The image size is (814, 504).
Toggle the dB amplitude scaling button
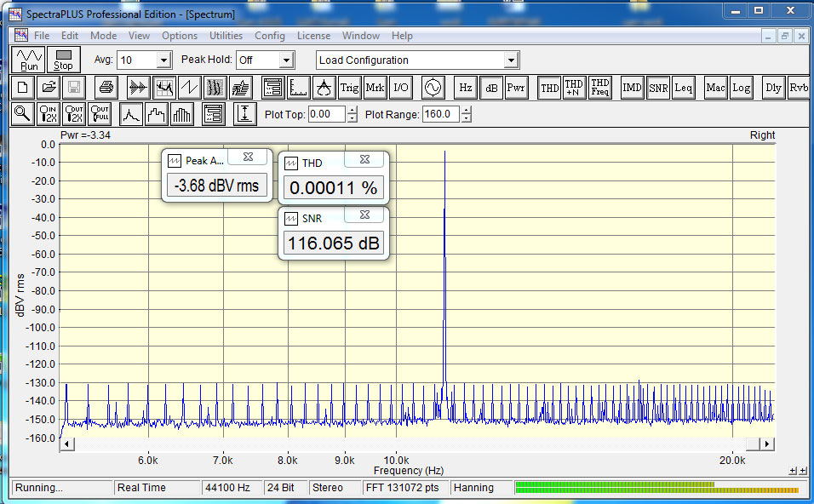(491, 87)
